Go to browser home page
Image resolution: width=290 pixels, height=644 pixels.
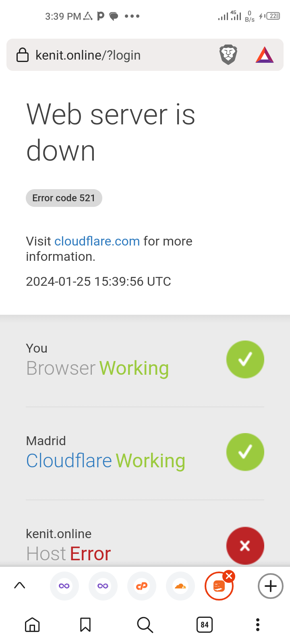pos(32,625)
